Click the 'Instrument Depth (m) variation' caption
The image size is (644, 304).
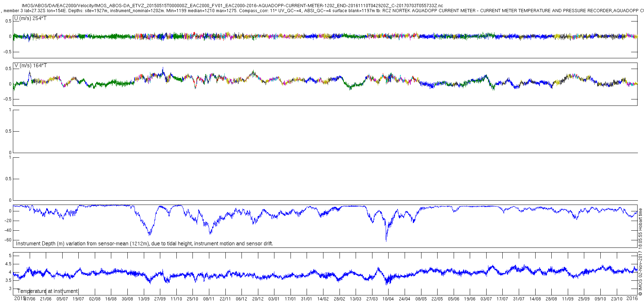click(145, 244)
